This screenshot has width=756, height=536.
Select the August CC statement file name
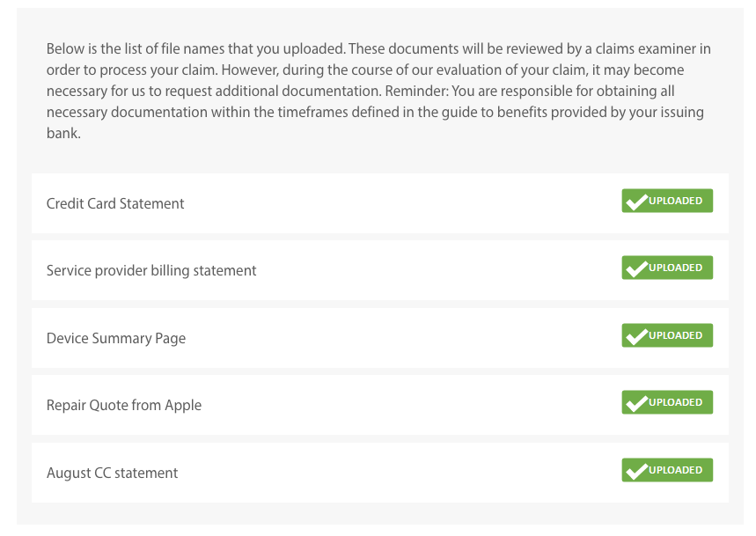(112, 473)
